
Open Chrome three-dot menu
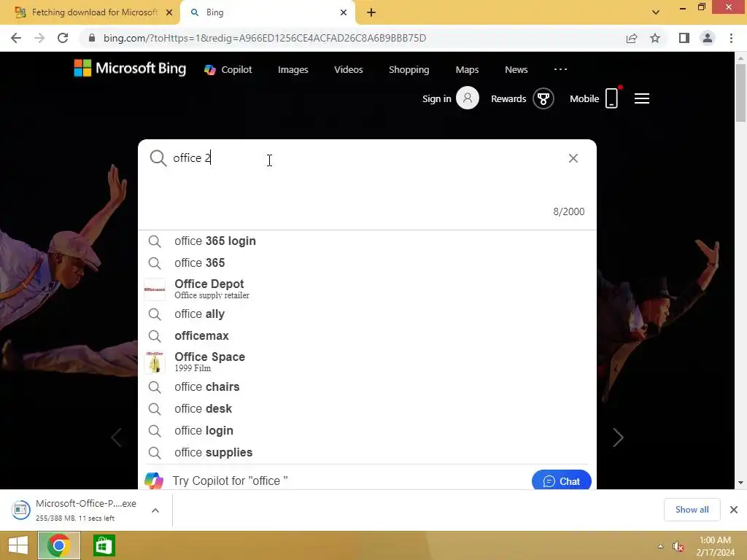731,38
